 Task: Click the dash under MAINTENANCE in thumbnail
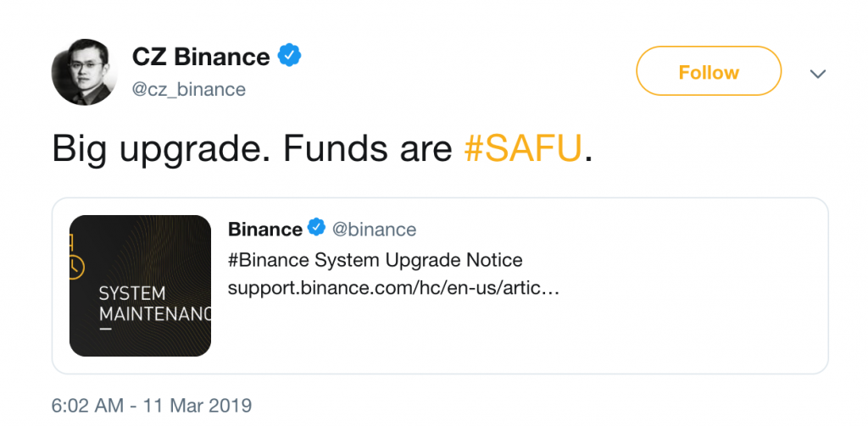tap(105, 329)
